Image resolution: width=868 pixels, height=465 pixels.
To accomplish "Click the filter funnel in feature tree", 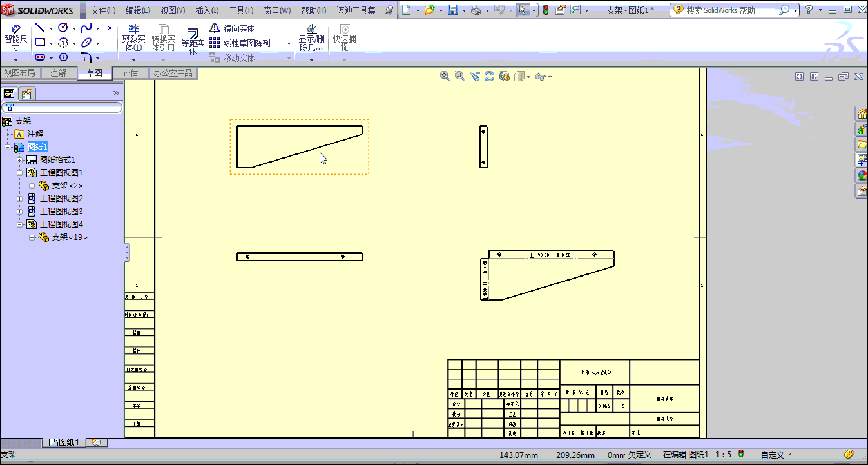I will point(10,108).
